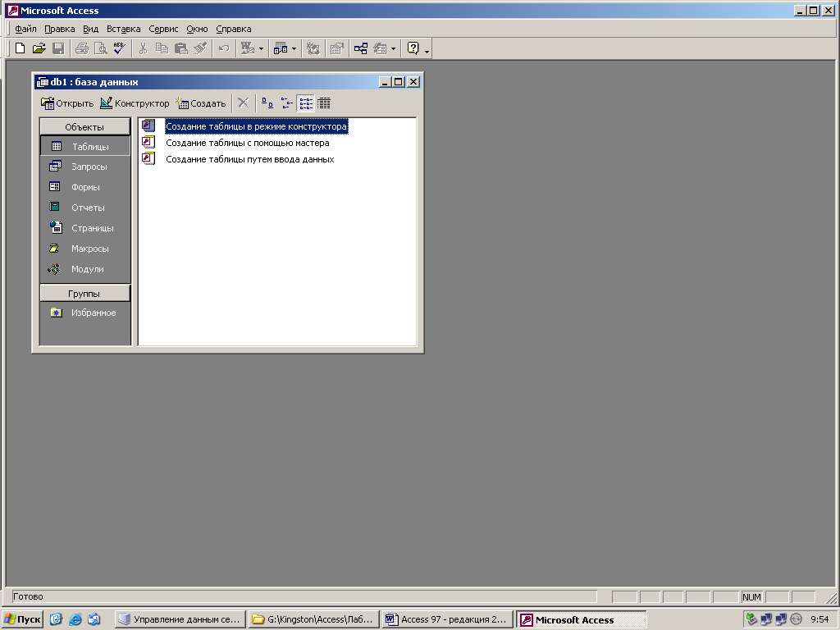Click the Office Links toolbar icon

[x=248, y=48]
